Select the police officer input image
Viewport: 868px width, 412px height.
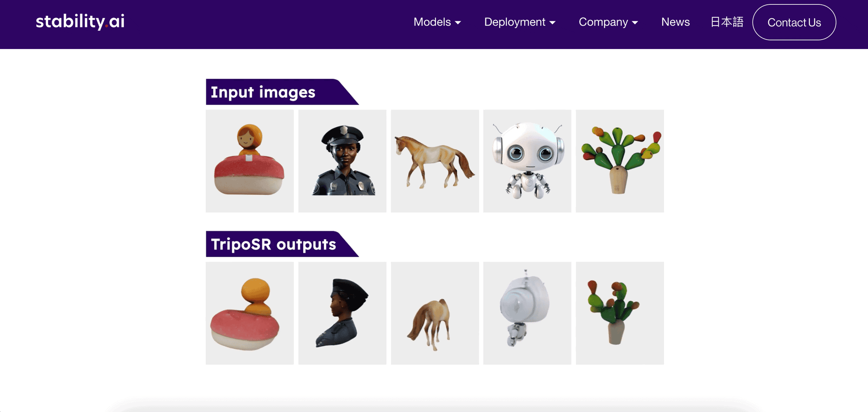point(342,161)
